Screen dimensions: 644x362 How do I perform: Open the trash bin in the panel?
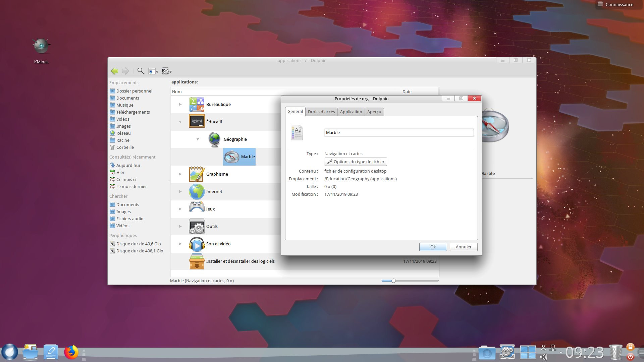point(615,353)
